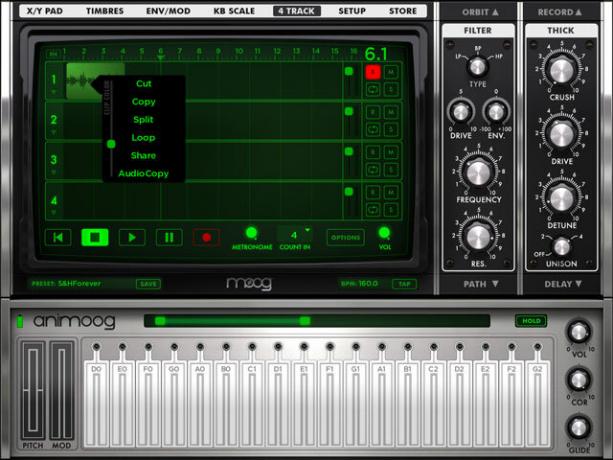Pause playback with the pause icon
This screenshot has width=613, height=460.
click(x=169, y=237)
